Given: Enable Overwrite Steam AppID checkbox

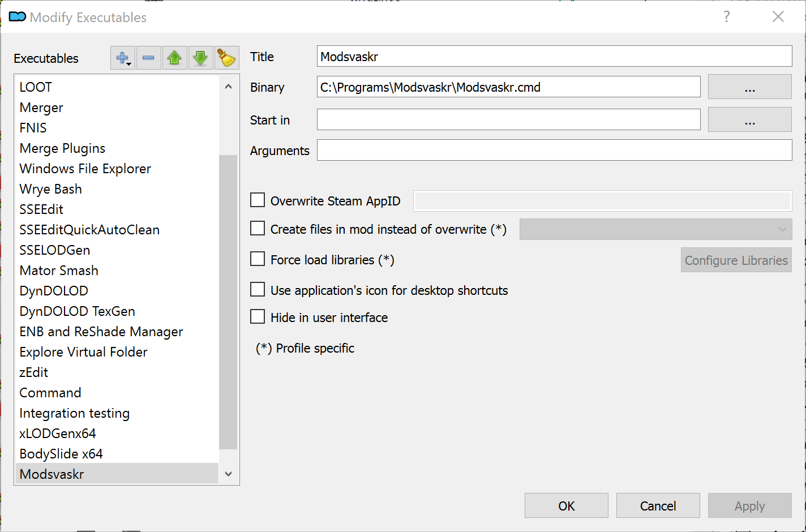Looking at the screenshot, I should pyautogui.click(x=258, y=200).
